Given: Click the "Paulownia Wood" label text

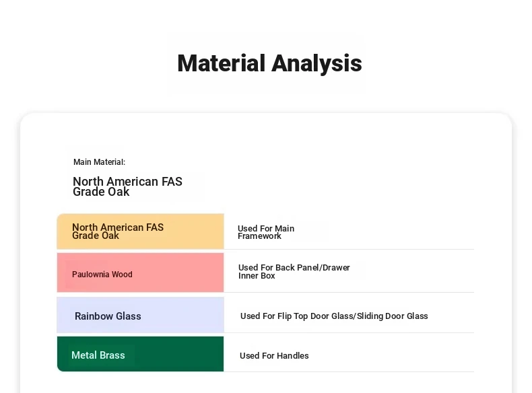Looking at the screenshot, I should point(102,275).
